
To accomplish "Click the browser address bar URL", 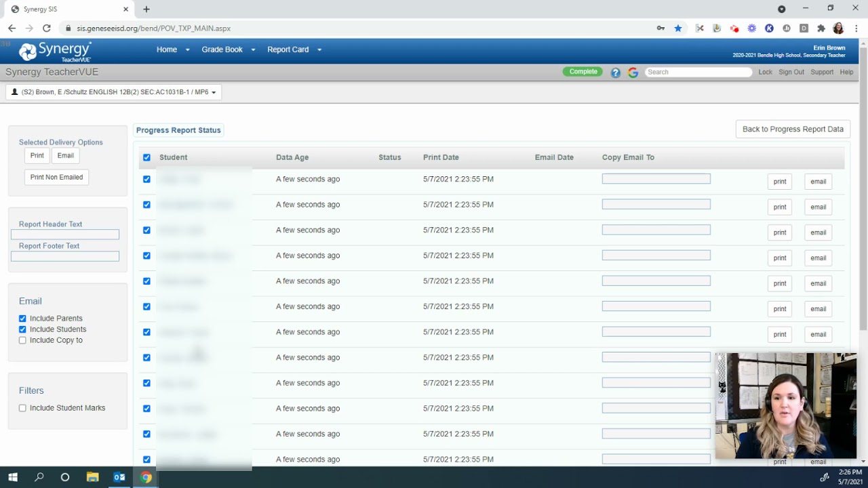I will tap(154, 28).
